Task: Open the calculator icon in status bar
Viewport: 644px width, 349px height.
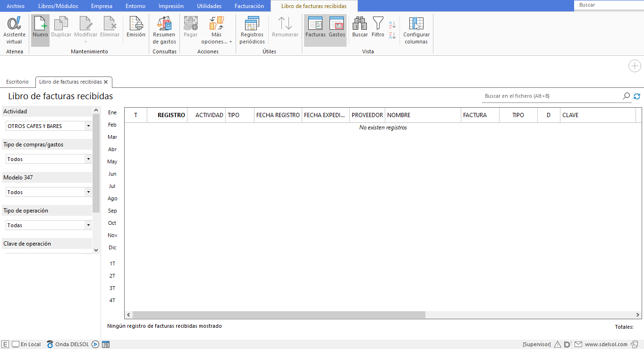Action: pyautogui.click(x=106, y=344)
